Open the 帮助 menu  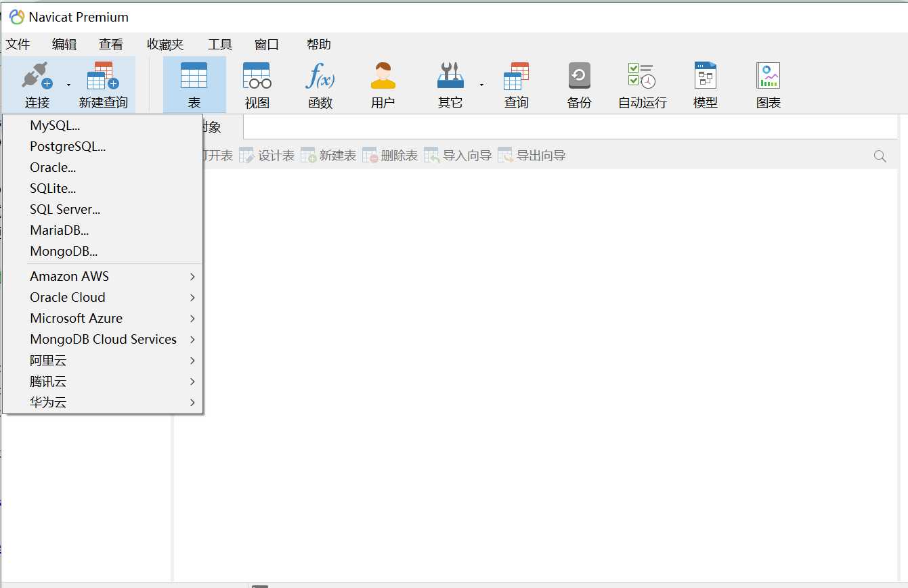(319, 44)
